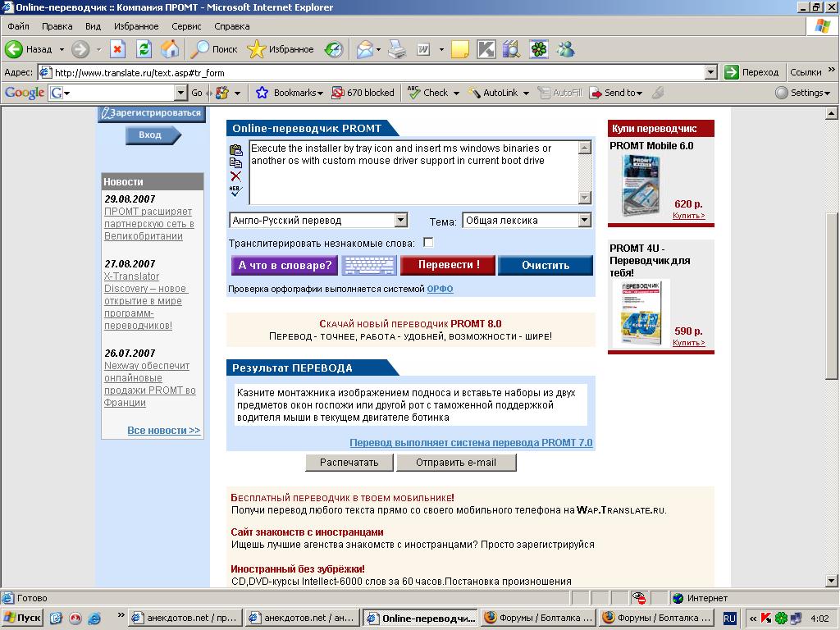Open the Вид menu

click(x=93, y=26)
